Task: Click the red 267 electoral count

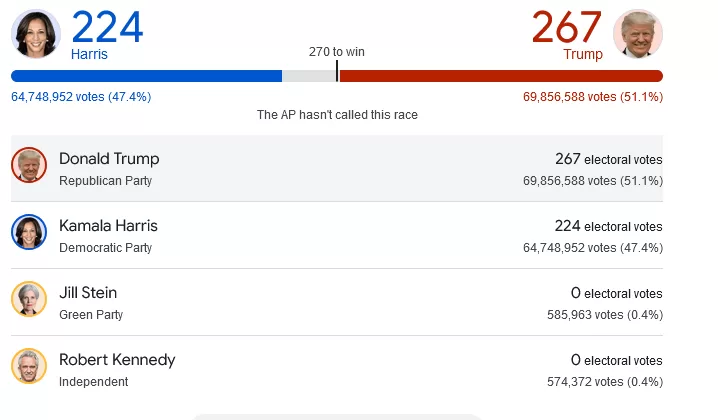Action: click(x=567, y=26)
